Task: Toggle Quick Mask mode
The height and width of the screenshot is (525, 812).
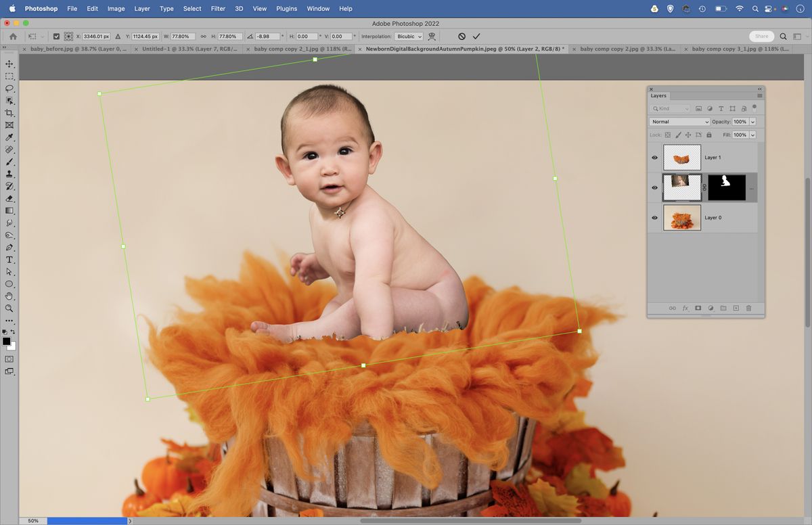Action: click(x=9, y=359)
